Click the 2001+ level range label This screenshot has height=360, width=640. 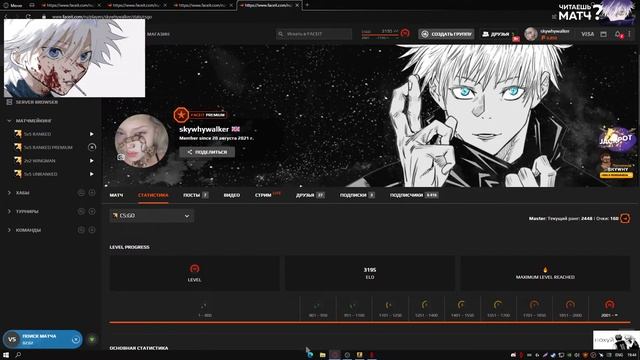[609, 316]
